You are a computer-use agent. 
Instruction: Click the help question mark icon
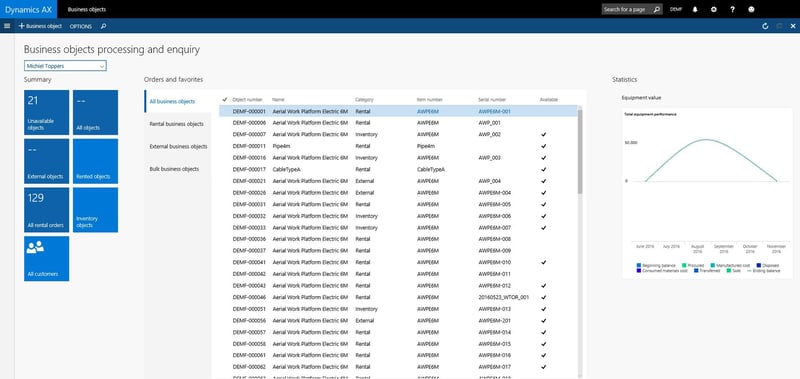click(732, 9)
